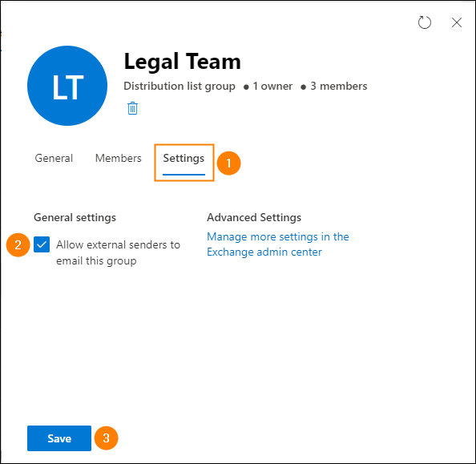
Task: Click the 'Allow external senders' label text
Action: pyautogui.click(x=118, y=252)
